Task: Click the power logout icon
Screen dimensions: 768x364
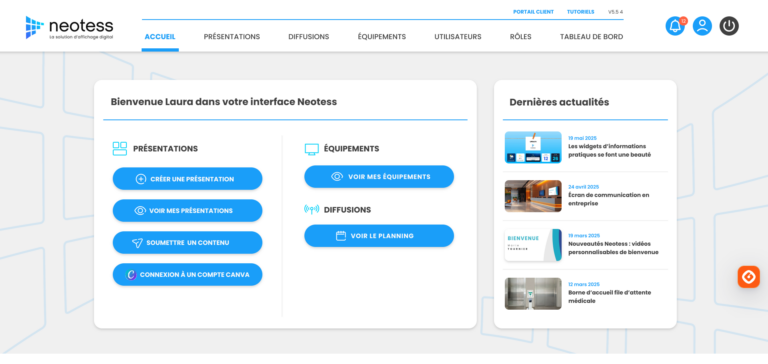Action: [x=729, y=26]
